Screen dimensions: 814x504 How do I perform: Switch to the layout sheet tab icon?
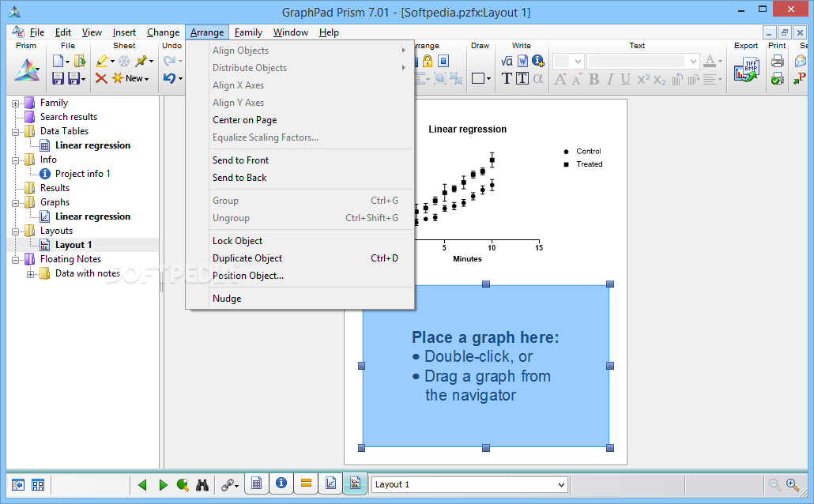point(355,483)
